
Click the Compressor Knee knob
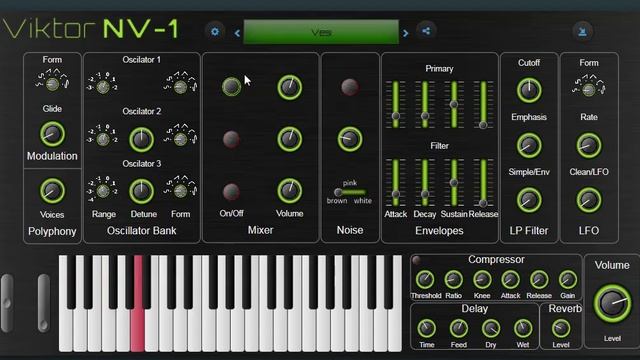click(482, 280)
